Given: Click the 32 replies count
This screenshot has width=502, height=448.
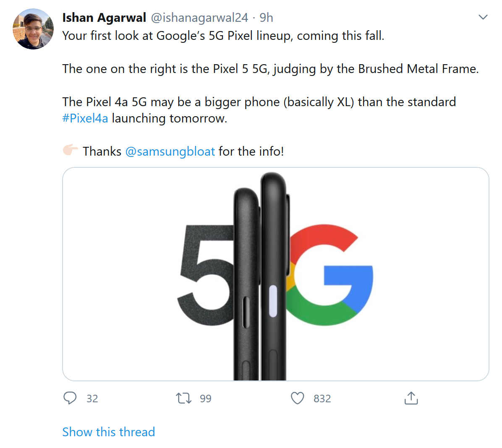Looking at the screenshot, I should (92, 399).
